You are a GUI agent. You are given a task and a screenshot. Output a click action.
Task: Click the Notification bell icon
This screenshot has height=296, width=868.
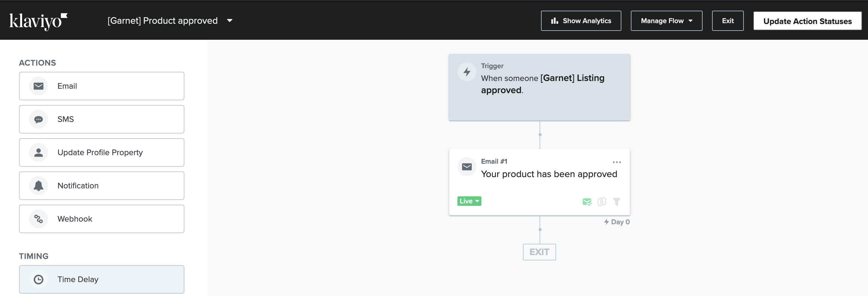[x=39, y=186]
